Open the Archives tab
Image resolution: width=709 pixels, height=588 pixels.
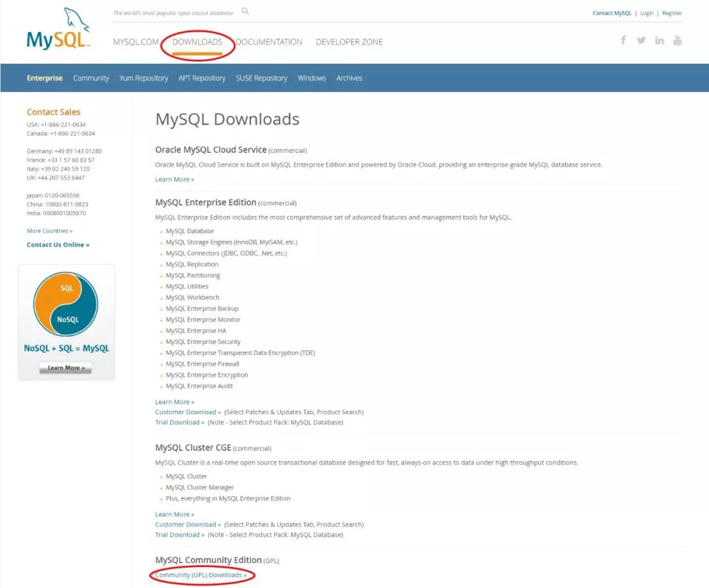coord(349,77)
